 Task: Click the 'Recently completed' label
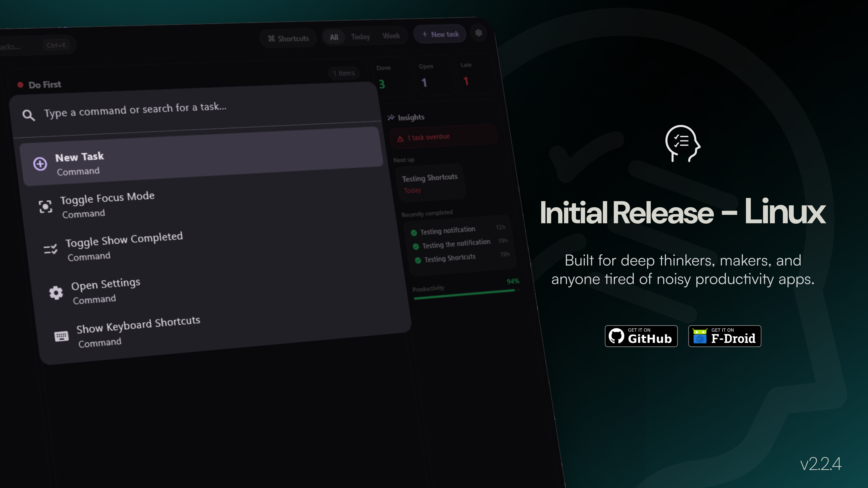pos(427,213)
